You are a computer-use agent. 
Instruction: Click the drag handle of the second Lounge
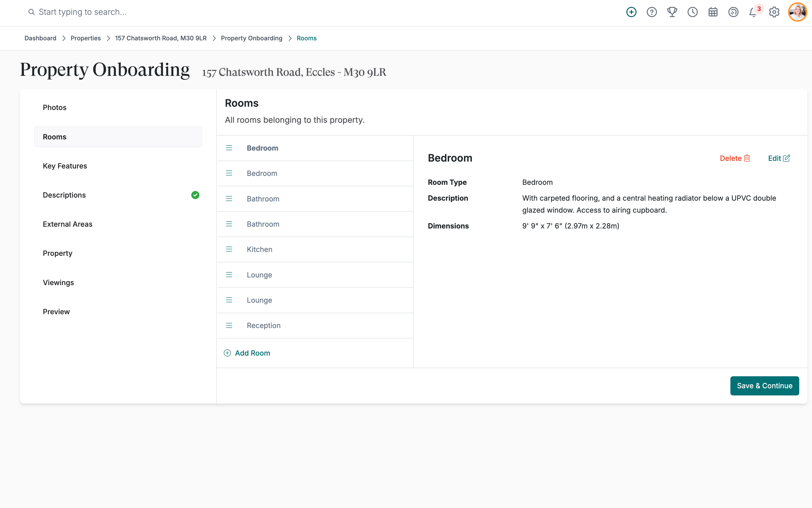pos(229,300)
